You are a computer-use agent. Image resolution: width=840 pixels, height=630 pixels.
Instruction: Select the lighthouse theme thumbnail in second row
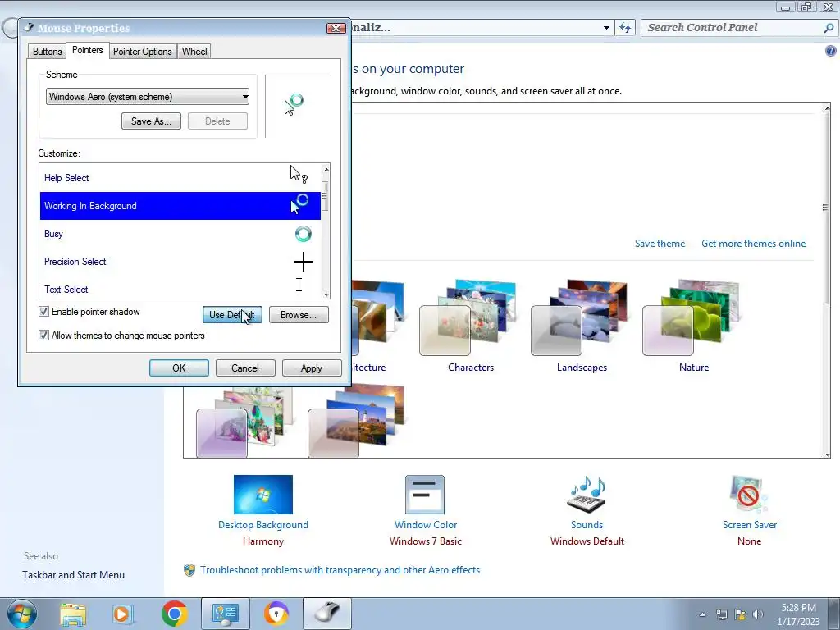(357, 422)
